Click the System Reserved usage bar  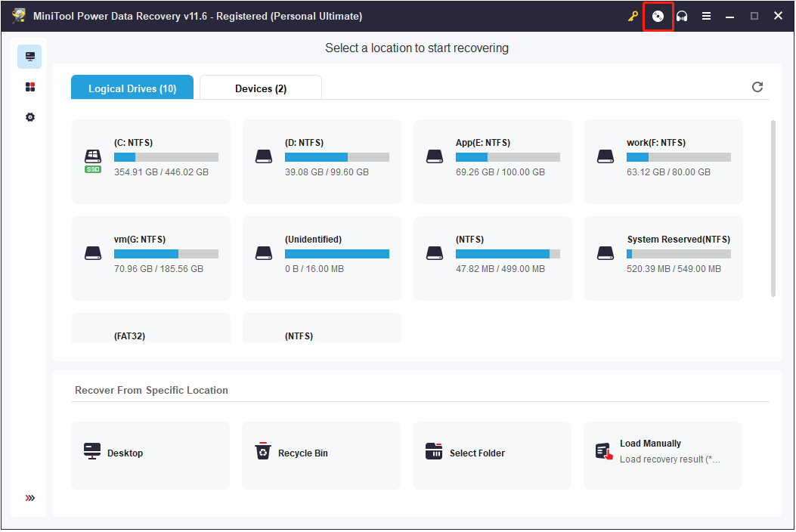(679, 254)
